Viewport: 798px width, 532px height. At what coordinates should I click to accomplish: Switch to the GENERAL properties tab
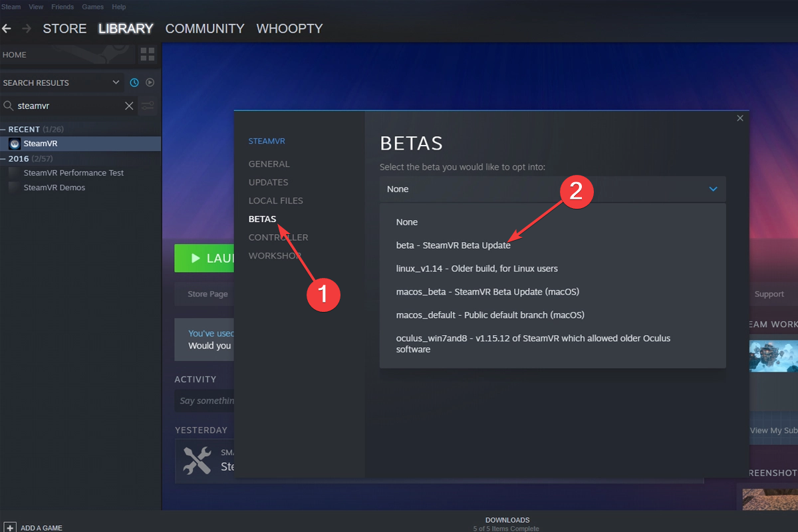pyautogui.click(x=269, y=164)
